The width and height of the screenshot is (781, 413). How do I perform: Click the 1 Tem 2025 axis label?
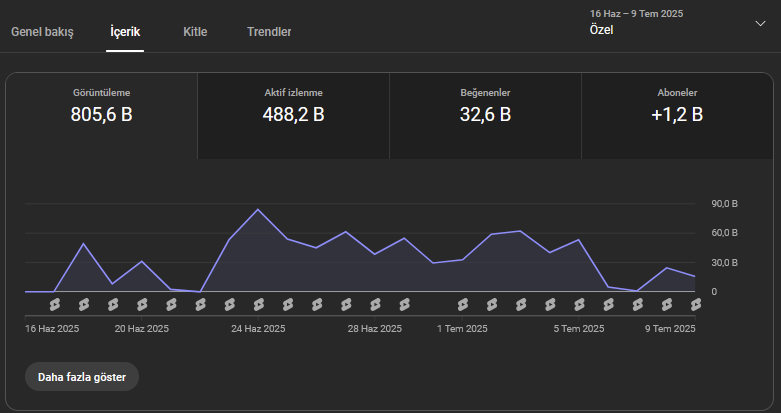pos(463,329)
